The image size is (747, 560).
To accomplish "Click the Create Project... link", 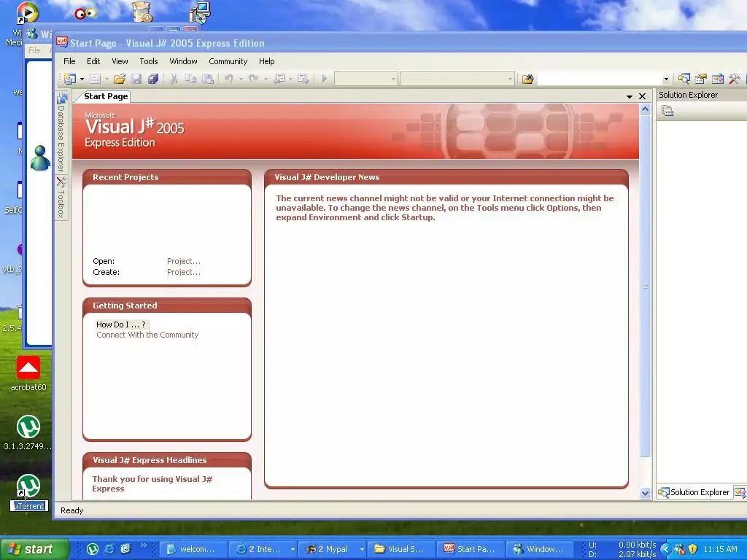I will tap(183, 272).
